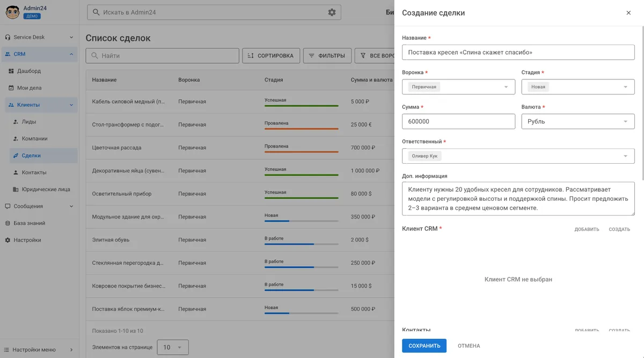
Task: Select Лиды in the sidebar menu
Action: tap(29, 122)
